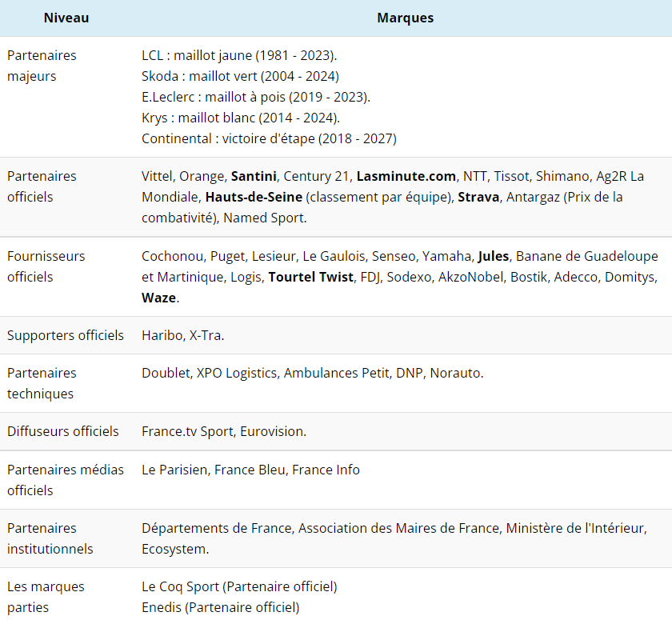
Task: Click the Niveau column header
Action: point(66,18)
